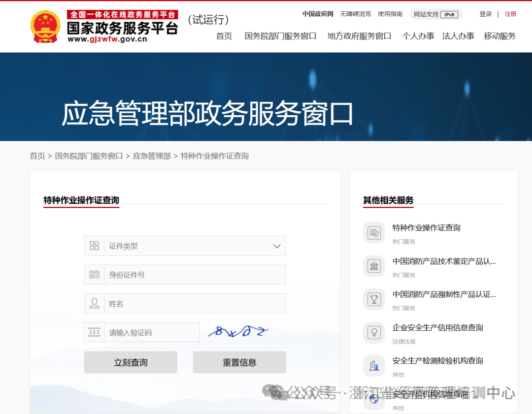The height and width of the screenshot is (414, 532).
Task: Click the trophy icon beside 中国消防产品强制性产品认证
Action: coord(374,299)
